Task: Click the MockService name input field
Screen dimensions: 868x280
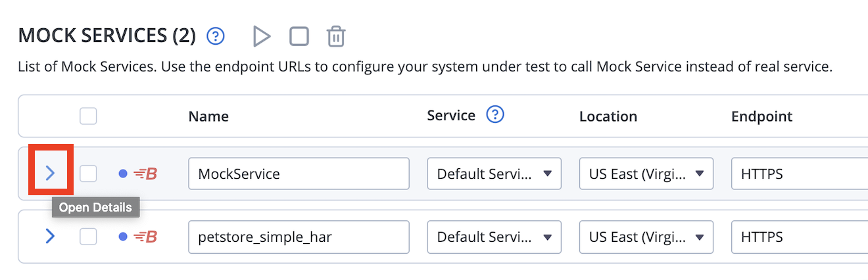Action: click(299, 174)
